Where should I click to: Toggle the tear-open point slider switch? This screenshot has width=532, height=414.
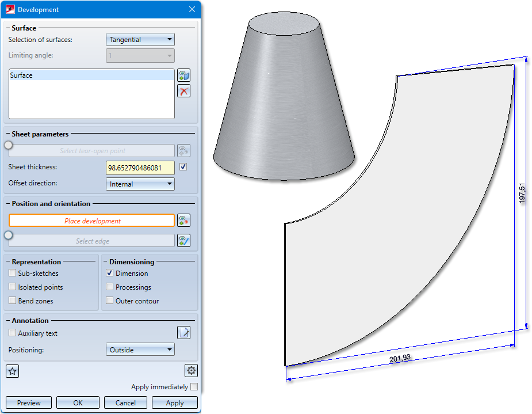click(9, 145)
